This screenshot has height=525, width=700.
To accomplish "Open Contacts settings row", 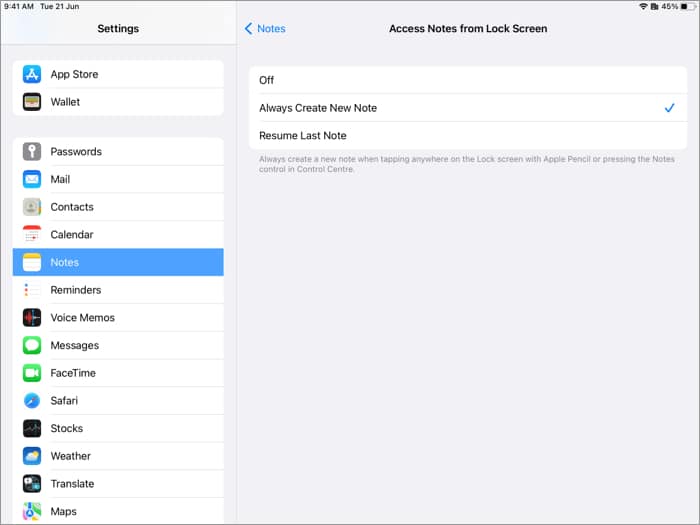I will pos(118,207).
